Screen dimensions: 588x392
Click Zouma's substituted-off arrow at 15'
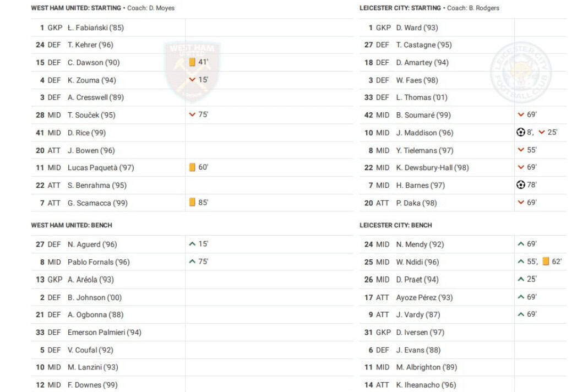coord(192,80)
